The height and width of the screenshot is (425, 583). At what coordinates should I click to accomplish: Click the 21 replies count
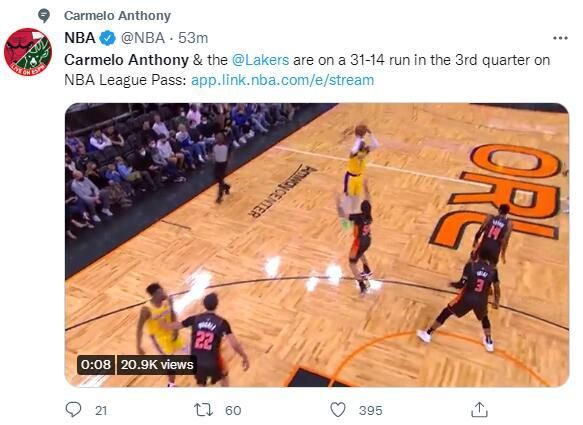(x=101, y=410)
